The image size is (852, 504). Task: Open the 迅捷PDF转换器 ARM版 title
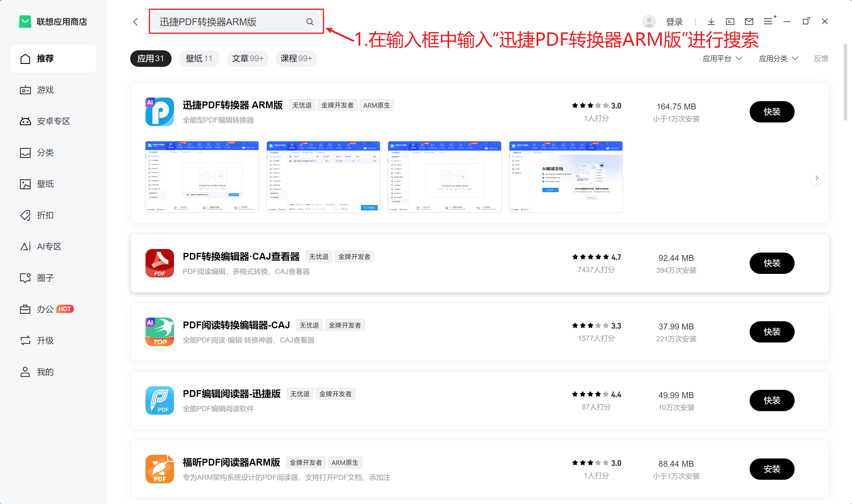233,105
